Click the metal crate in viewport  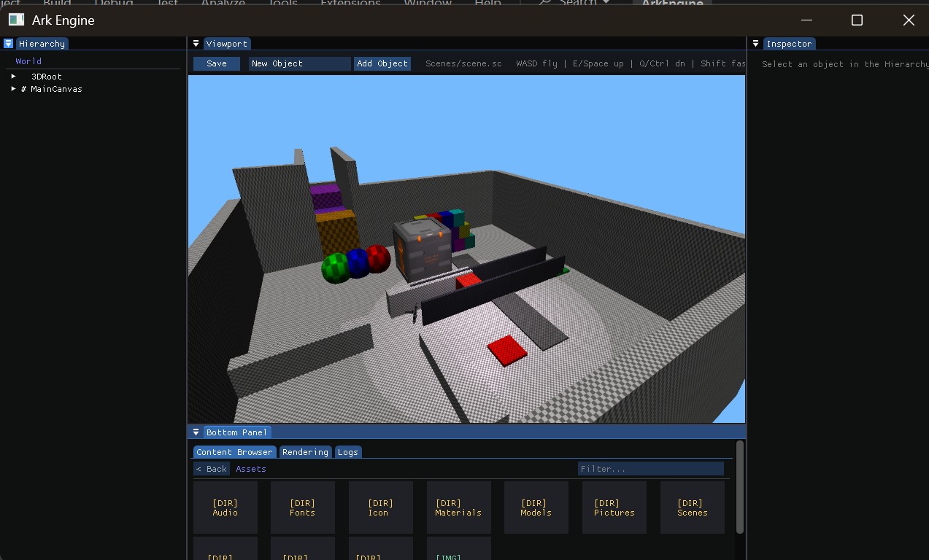pyautogui.click(x=422, y=250)
